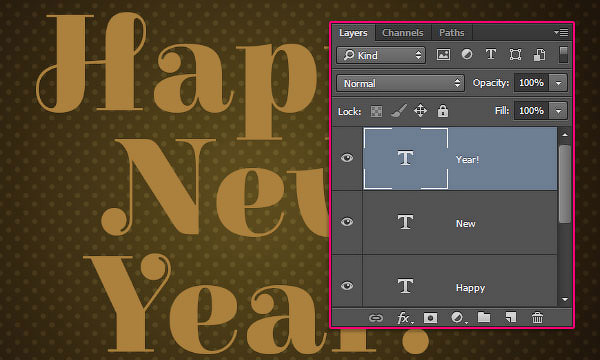Click the Opacity label

point(491,83)
